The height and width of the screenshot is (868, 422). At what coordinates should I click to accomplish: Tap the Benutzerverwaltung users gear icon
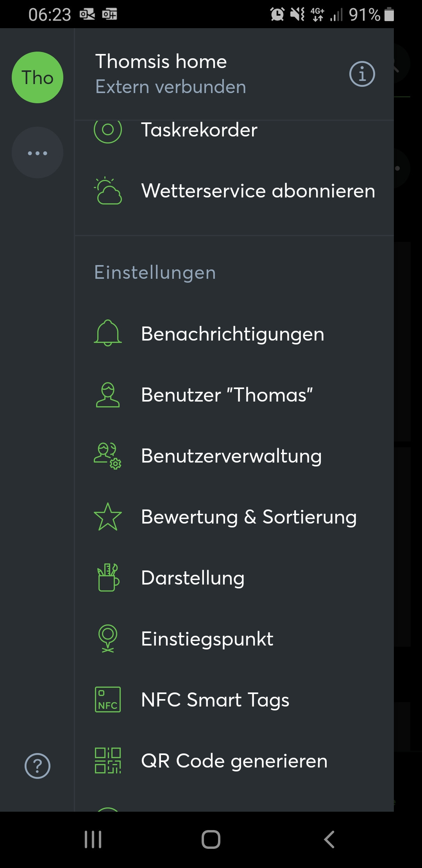click(108, 456)
